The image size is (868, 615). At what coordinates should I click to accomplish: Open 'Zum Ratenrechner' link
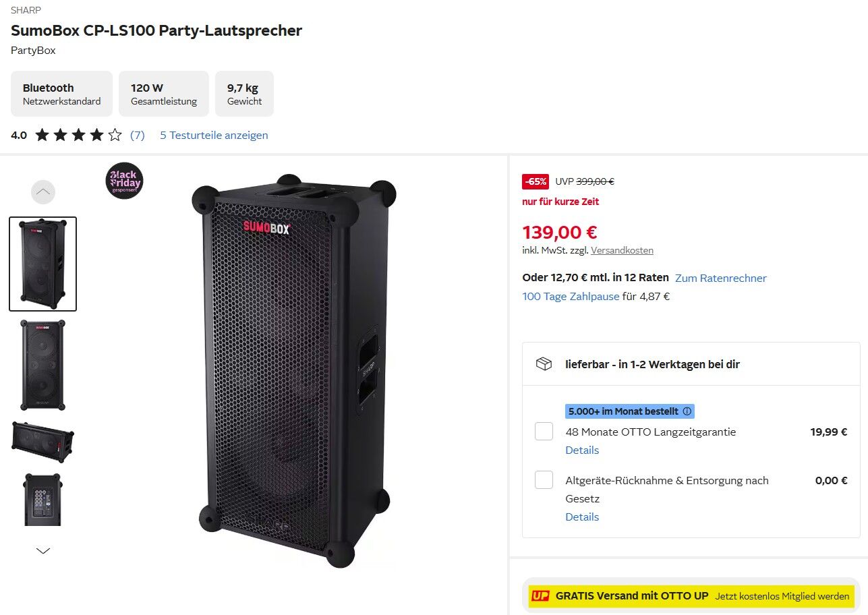(720, 278)
